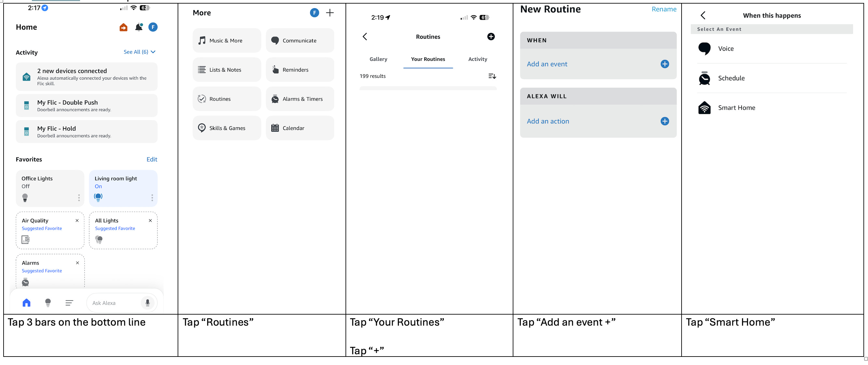868x365 pixels.
Task: Tap Edit next to Favorites
Action: [x=152, y=159]
